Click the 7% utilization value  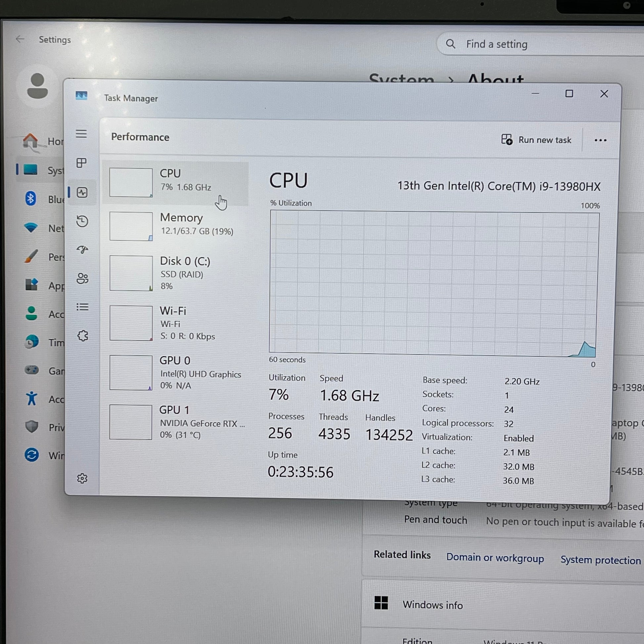(x=279, y=395)
